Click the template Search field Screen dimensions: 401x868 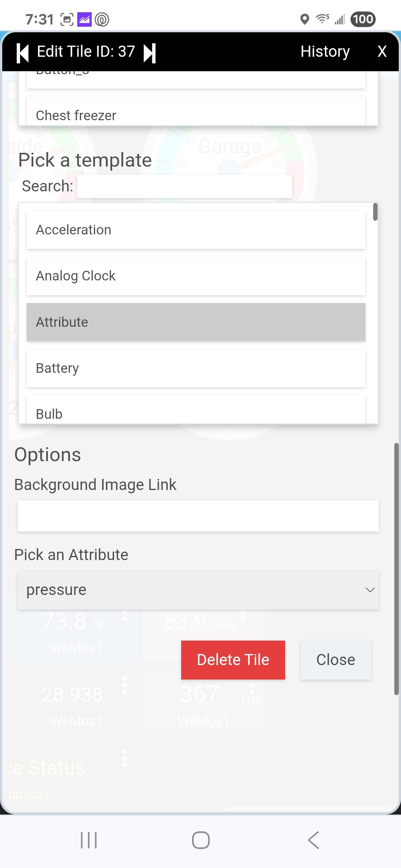coord(185,186)
